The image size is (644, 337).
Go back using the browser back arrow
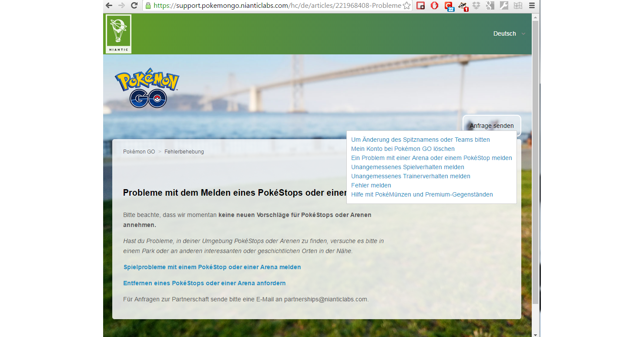[x=109, y=6]
